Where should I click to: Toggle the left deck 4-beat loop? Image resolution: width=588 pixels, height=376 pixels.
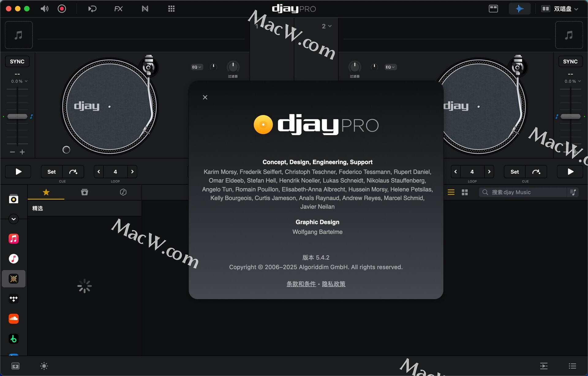(x=115, y=172)
